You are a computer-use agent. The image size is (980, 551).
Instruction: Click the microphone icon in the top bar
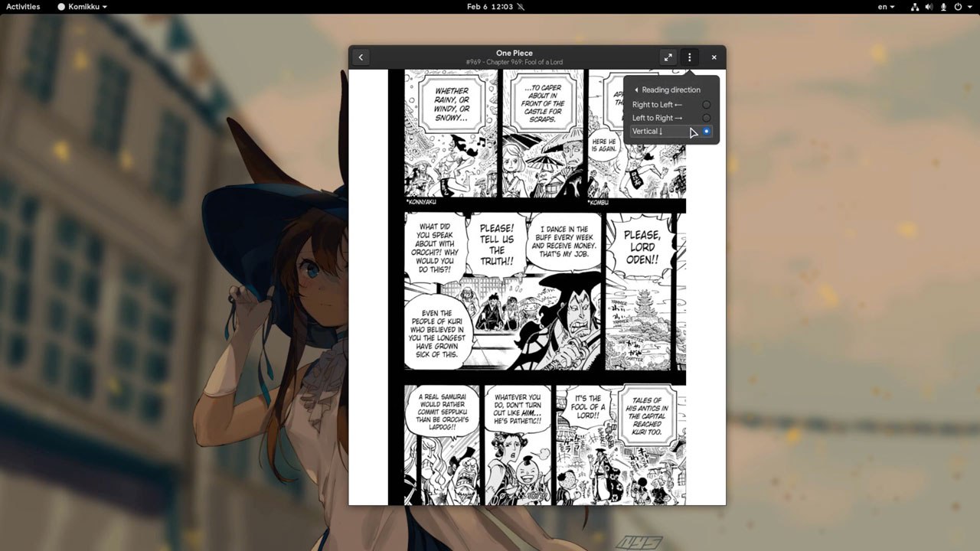pos(943,7)
